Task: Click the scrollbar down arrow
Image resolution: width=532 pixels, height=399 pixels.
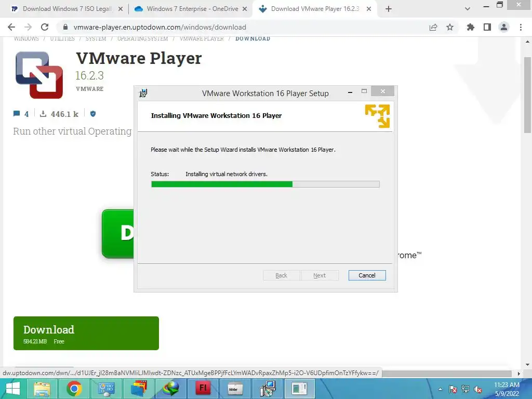Action: (527, 365)
